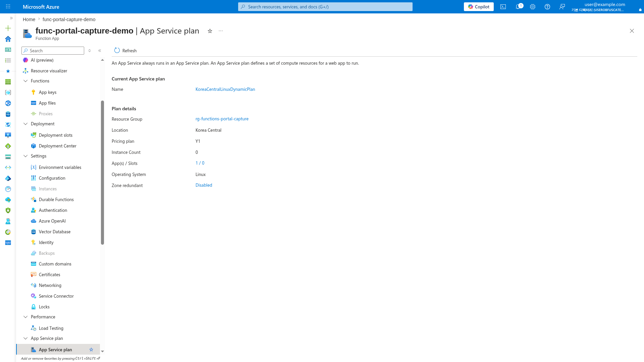
Task: Toggle favorite star on App Service plan item
Action: pyautogui.click(x=91, y=350)
